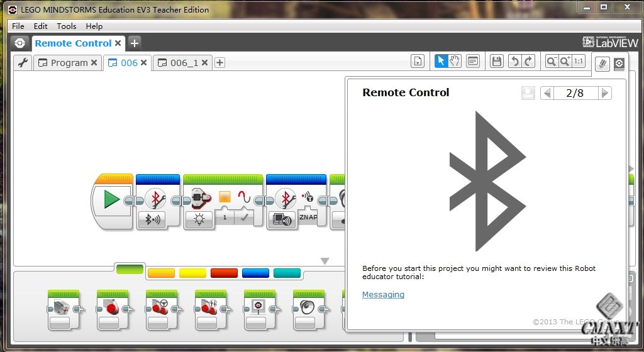The height and width of the screenshot is (352, 644).
Task: Undo the last action
Action: (x=514, y=61)
